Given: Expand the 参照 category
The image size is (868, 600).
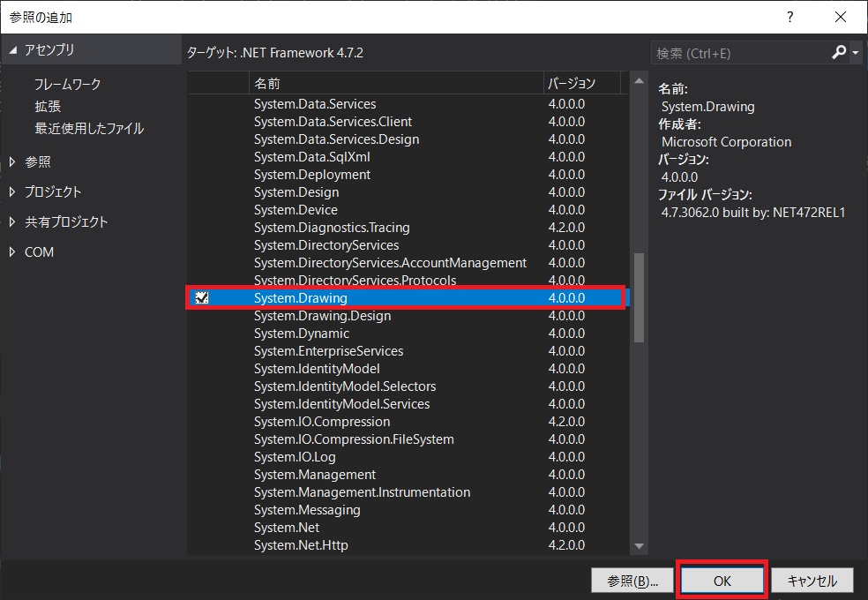Looking at the screenshot, I should pyautogui.click(x=12, y=161).
